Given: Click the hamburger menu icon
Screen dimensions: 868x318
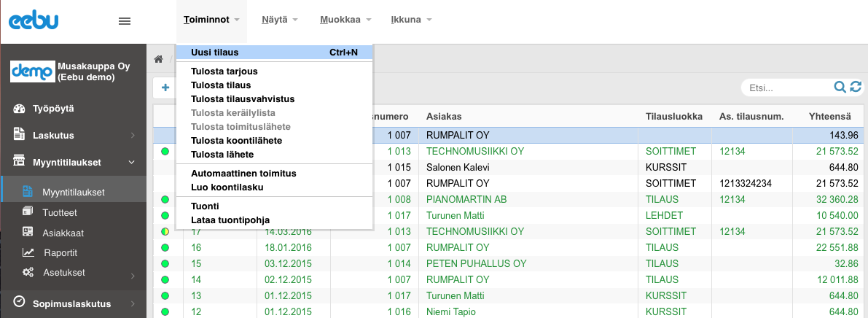Looking at the screenshot, I should click(124, 21).
